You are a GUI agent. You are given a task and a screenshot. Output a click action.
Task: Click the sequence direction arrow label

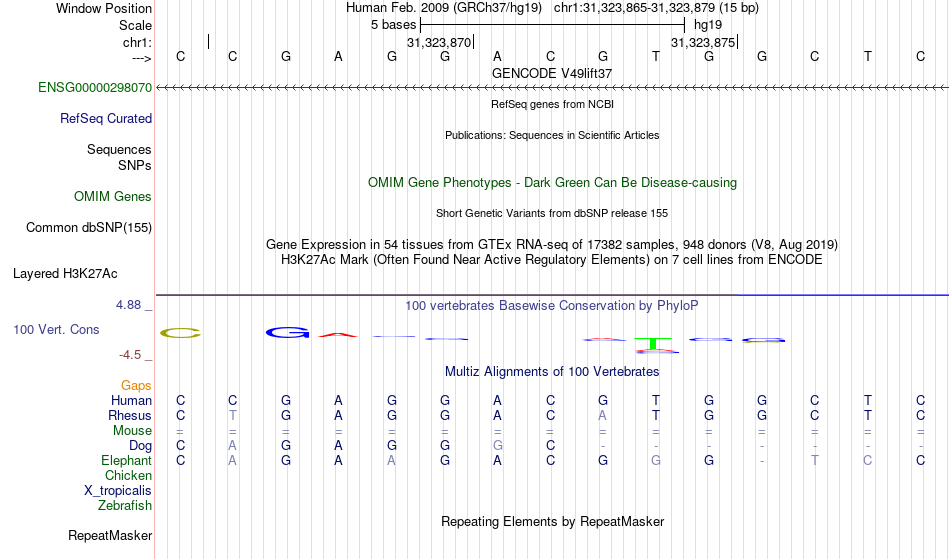[x=141, y=58]
